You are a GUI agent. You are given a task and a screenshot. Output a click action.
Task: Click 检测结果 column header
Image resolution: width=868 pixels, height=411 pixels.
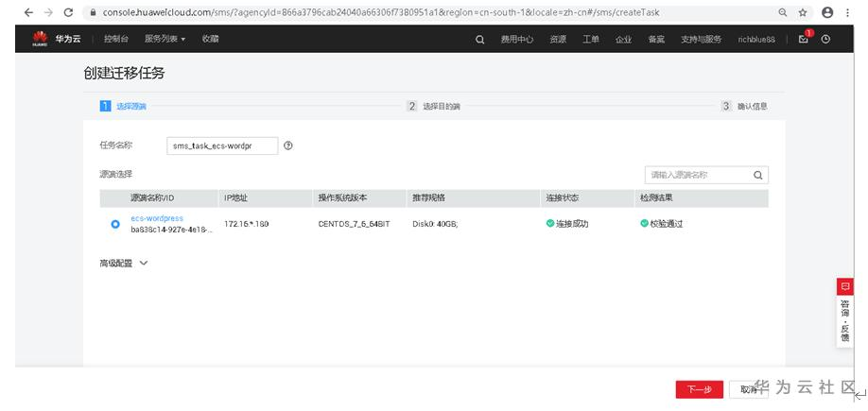656,198
